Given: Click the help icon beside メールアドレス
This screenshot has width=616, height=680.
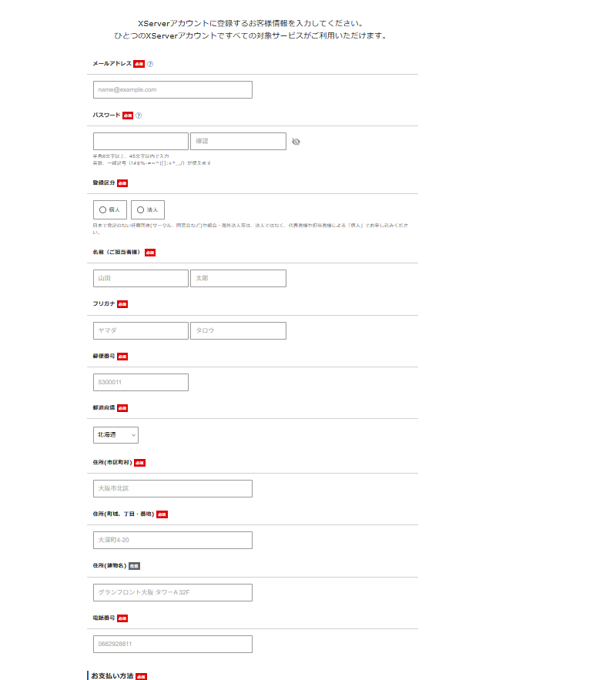Looking at the screenshot, I should tap(150, 64).
